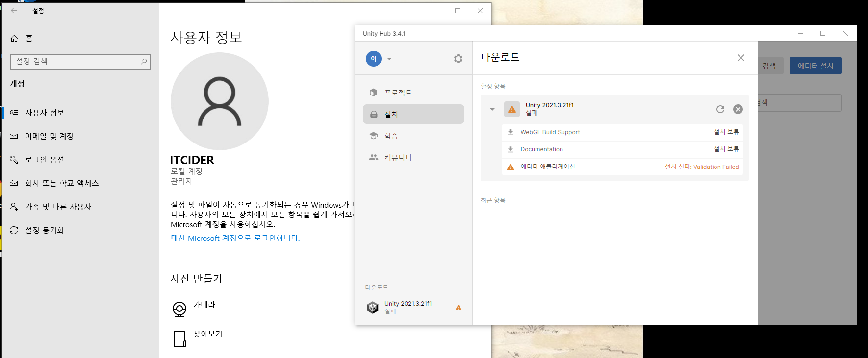Focus the 설정 검색 search box

tap(80, 61)
